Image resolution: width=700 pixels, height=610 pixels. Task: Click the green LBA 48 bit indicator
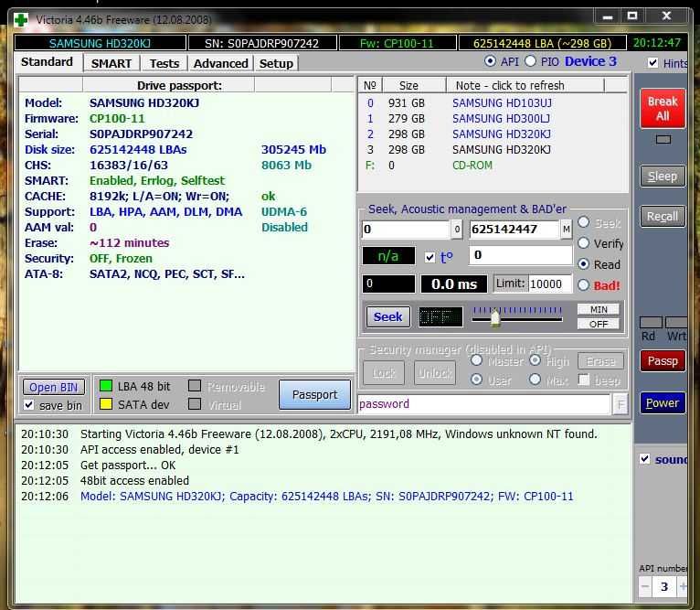point(105,386)
